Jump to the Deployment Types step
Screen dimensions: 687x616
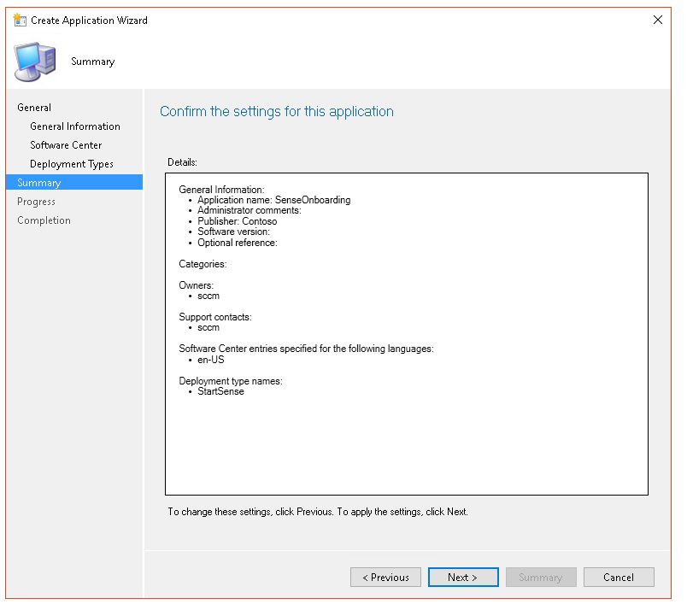click(72, 164)
